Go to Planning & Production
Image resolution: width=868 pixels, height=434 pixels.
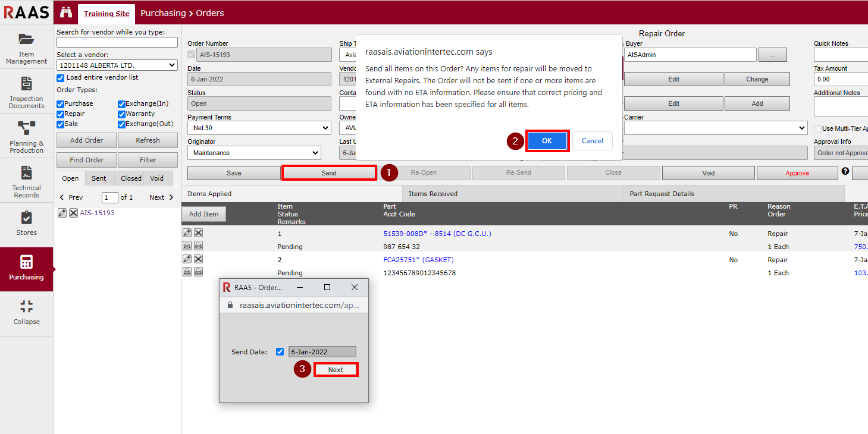tap(26, 136)
